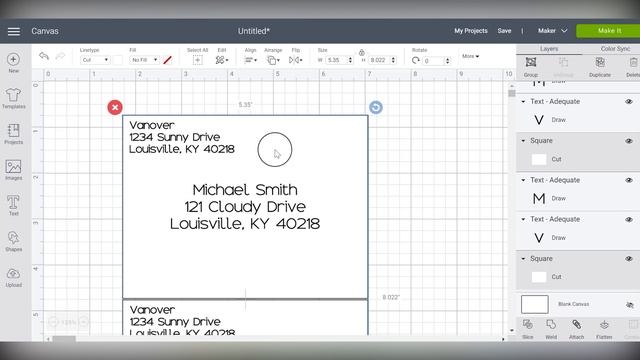
Task: Click the blue rotate handle on selection
Action: coord(376,107)
